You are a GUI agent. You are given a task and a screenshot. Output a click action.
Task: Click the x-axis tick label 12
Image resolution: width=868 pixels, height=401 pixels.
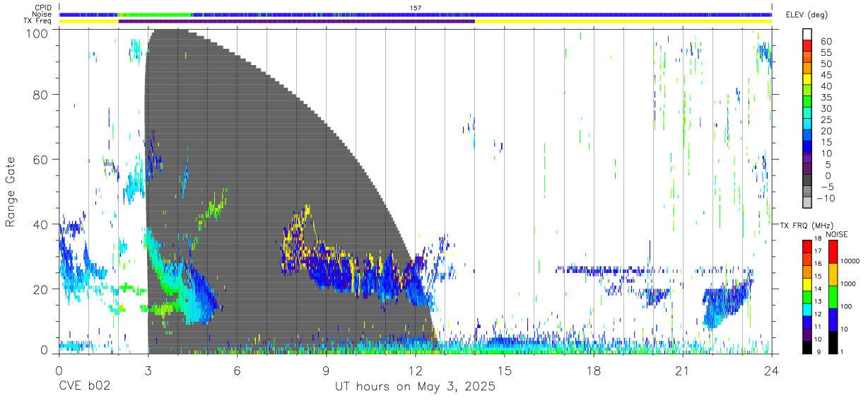click(x=415, y=371)
